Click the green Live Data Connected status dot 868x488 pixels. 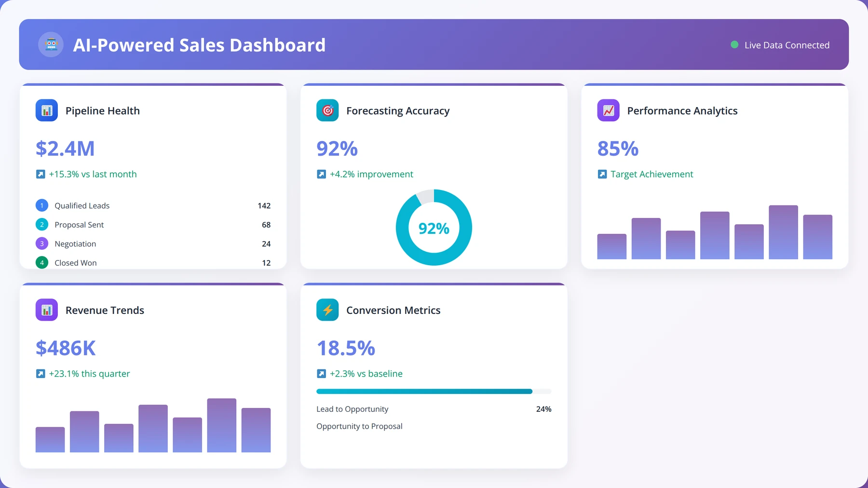coord(734,45)
